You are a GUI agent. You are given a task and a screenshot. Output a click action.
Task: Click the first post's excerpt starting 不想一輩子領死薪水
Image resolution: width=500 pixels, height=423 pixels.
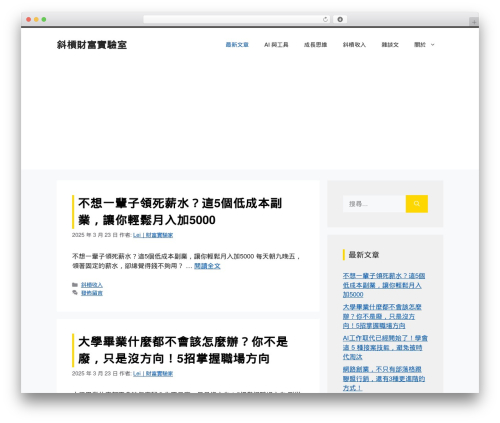(x=186, y=261)
